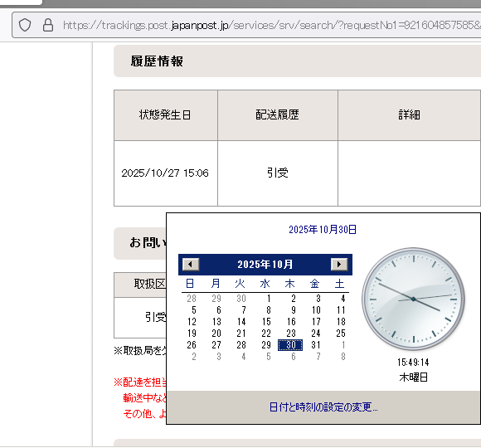This screenshot has width=481, height=448.
Task: Select October 1 in the calendar
Action: coord(269,299)
